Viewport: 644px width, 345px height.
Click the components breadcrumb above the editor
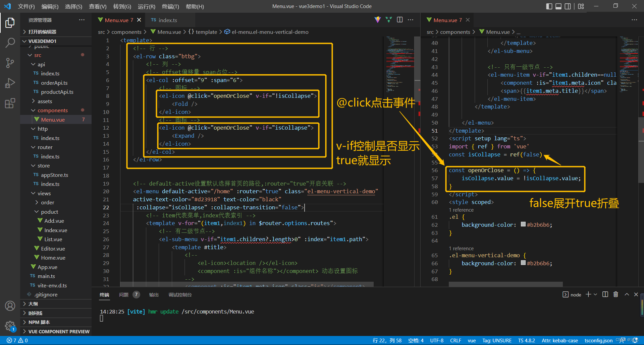click(x=126, y=32)
